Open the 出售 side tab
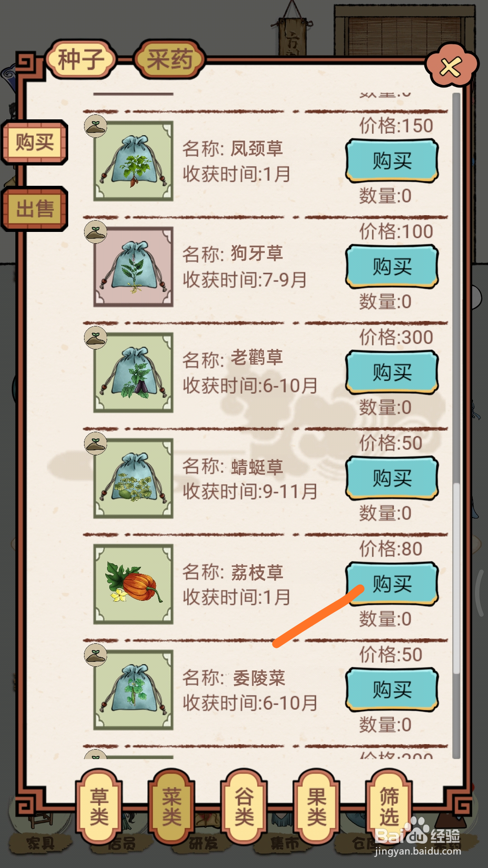488x868 pixels. click(x=35, y=209)
